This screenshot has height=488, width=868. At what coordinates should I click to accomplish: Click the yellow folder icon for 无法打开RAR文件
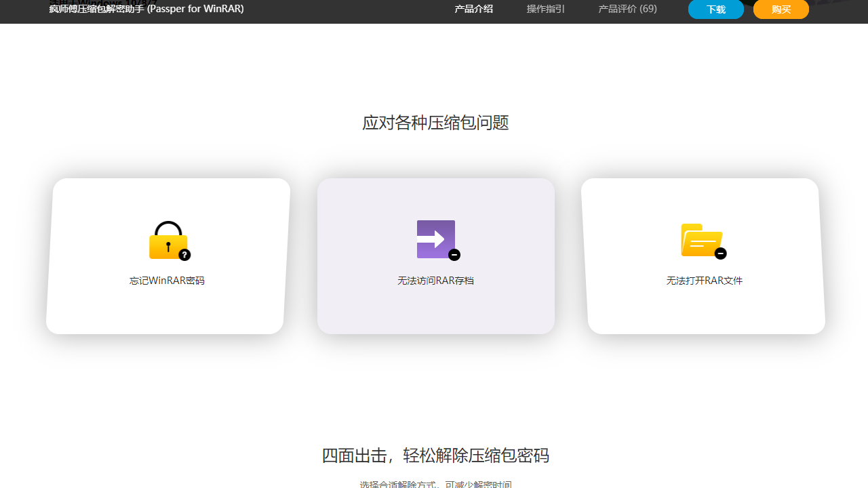coord(702,239)
